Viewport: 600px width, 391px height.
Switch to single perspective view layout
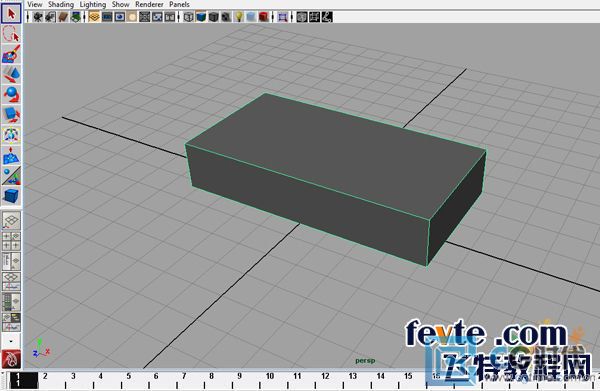tap(11, 220)
